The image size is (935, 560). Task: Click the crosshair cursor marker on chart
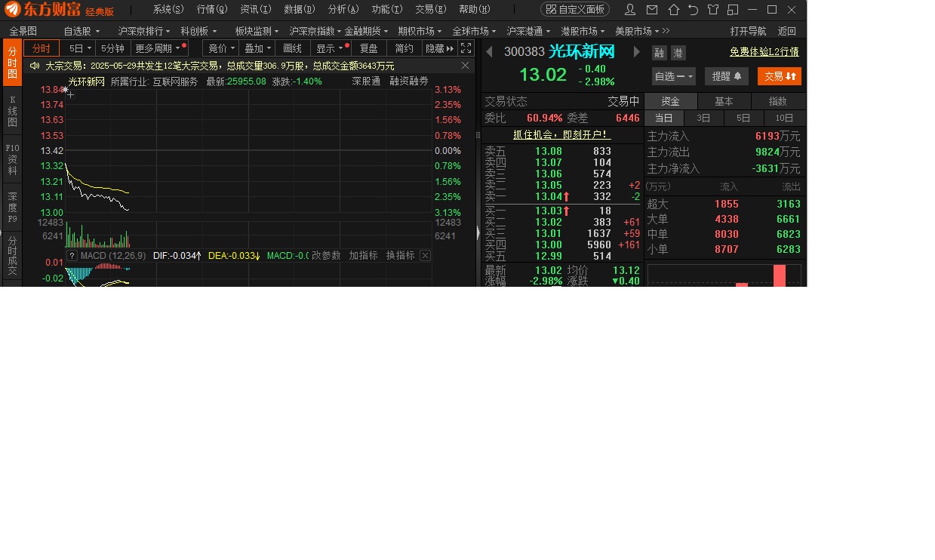tap(69, 94)
